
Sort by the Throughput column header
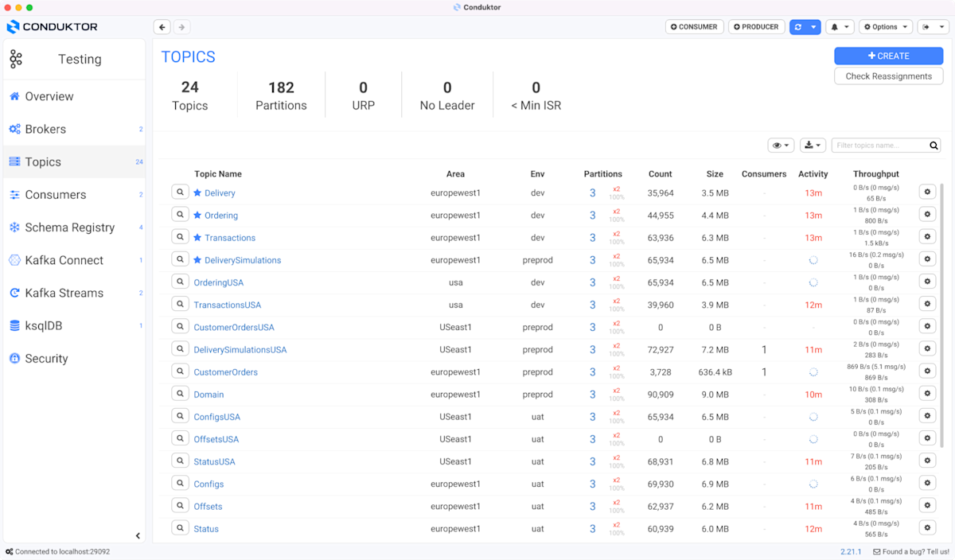coord(875,173)
